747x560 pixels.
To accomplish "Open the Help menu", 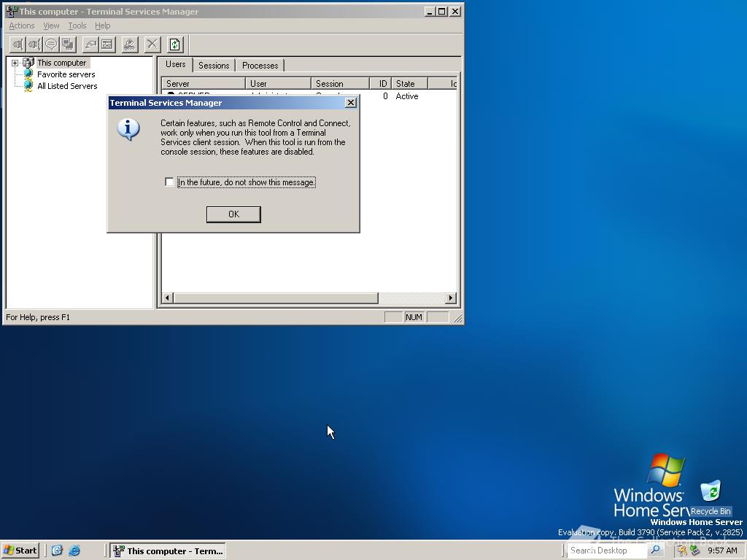I will coord(102,26).
